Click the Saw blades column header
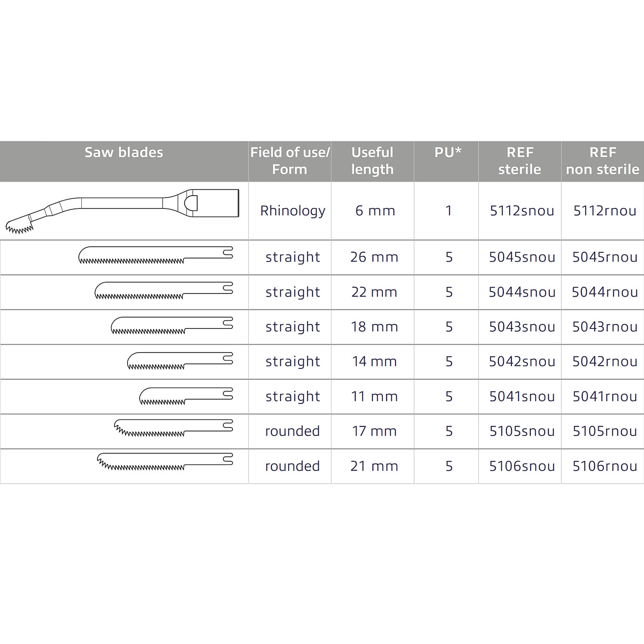The width and height of the screenshot is (644, 644). (124, 153)
